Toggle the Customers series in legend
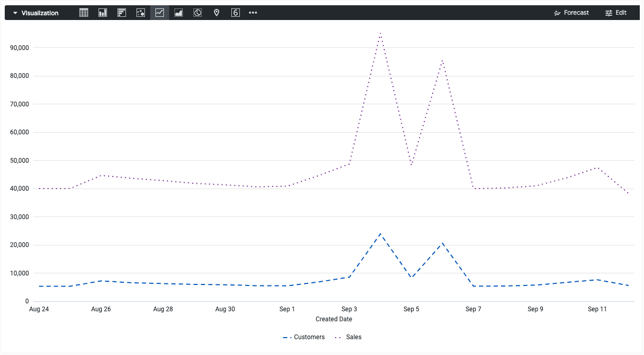 click(x=309, y=337)
